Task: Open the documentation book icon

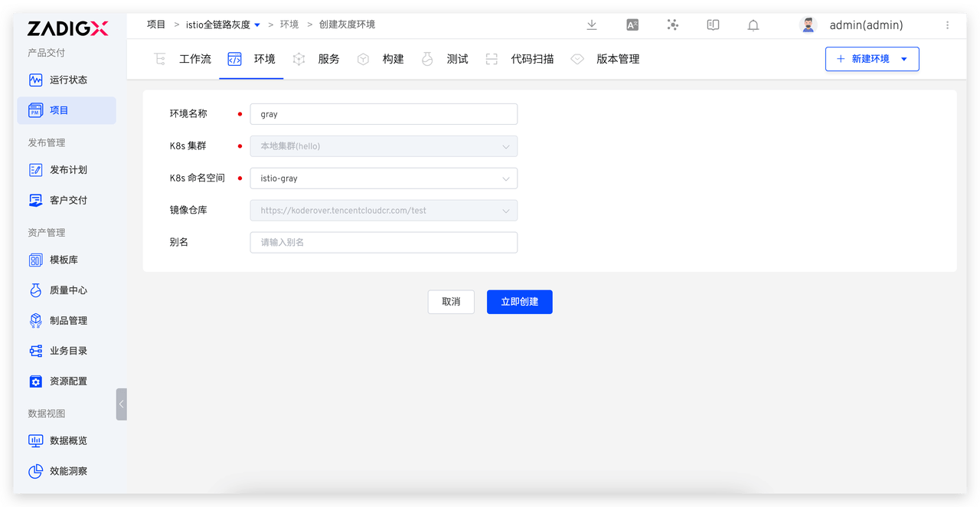Action: [x=713, y=25]
